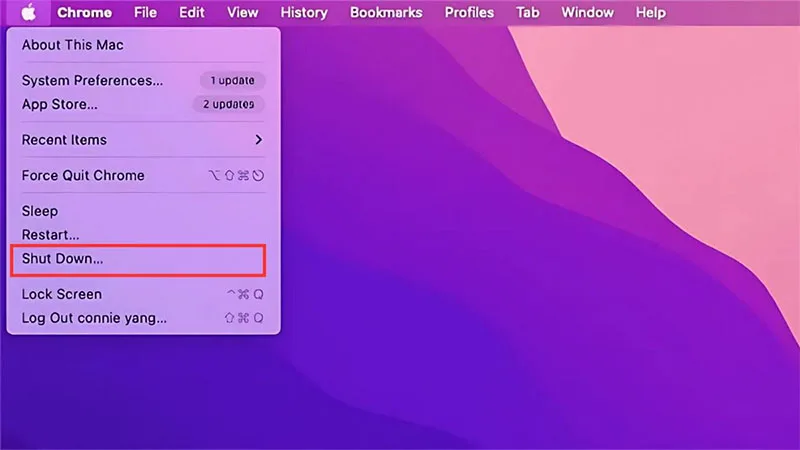Open the Profiles menu
This screenshot has height=450, width=800.
(469, 12)
